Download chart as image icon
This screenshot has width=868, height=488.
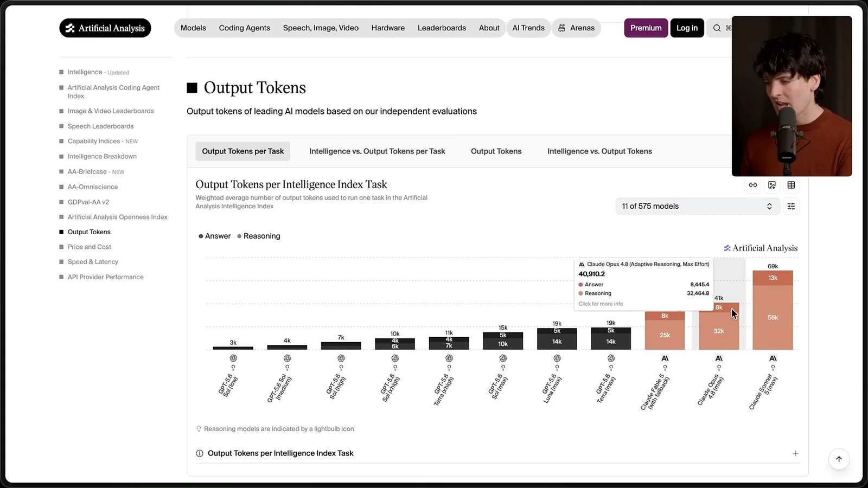(x=772, y=185)
